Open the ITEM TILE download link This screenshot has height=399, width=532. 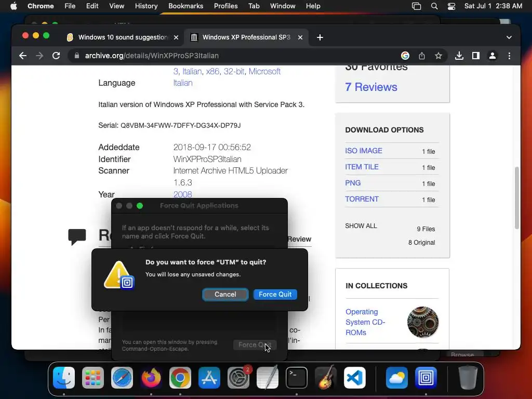[362, 167]
